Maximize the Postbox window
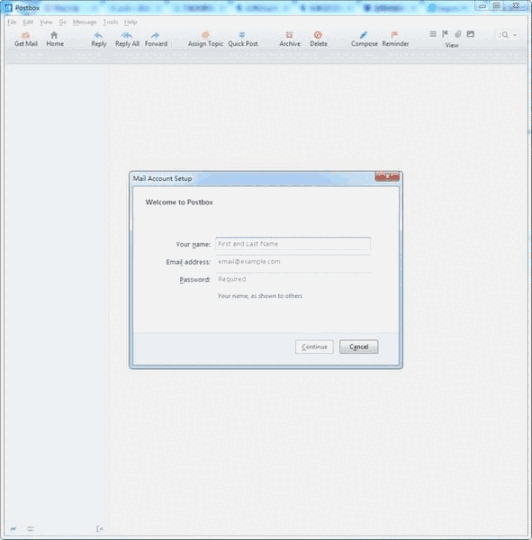 click(496, 6)
